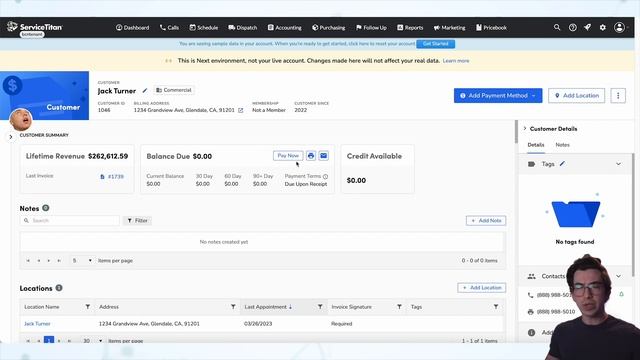The image size is (640, 360).
Task: Open Jack Turner location link
Action: 37,324
